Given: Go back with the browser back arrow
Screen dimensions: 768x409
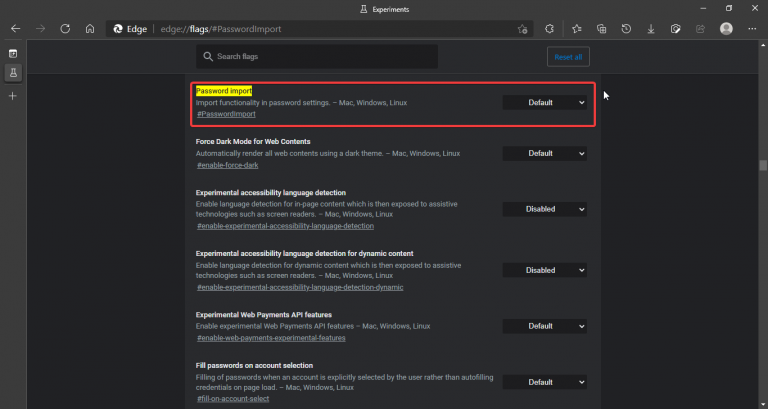Looking at the screenshot, I should point(16,29).
